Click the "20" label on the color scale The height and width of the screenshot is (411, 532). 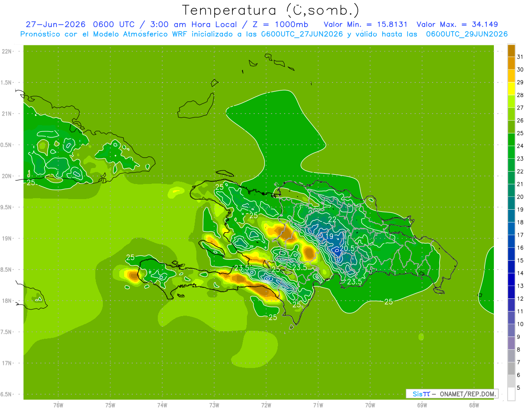(x=520, y=197)
